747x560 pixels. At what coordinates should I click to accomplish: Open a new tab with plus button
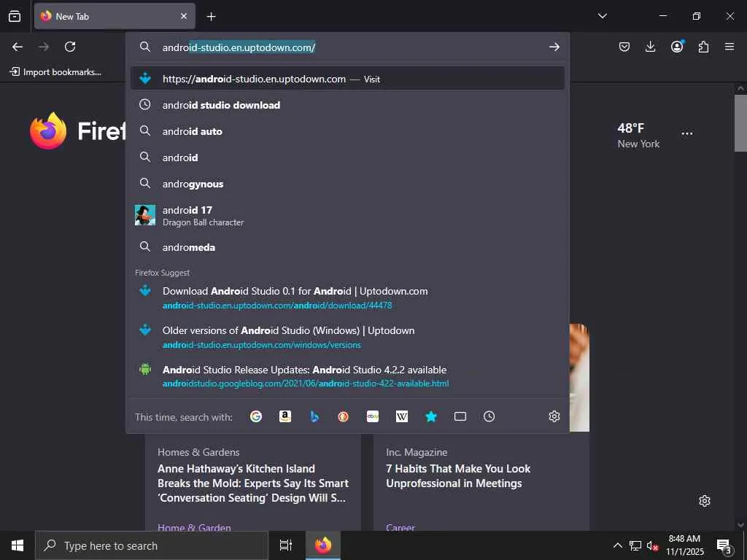(211, 17)
